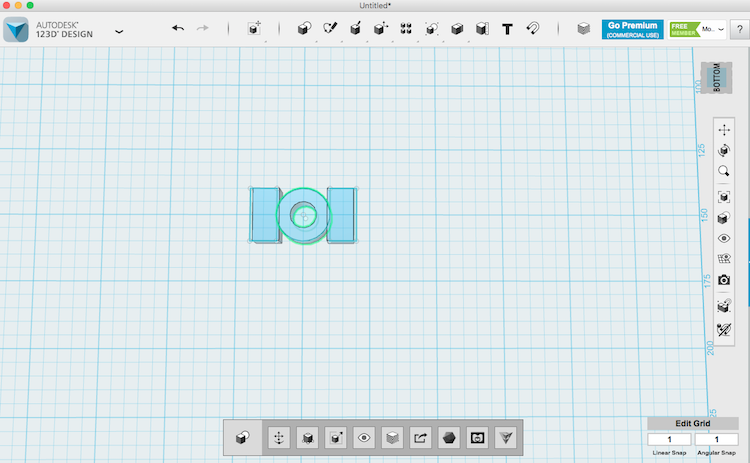
Task: Select the left blue box object
Action: 264,215
